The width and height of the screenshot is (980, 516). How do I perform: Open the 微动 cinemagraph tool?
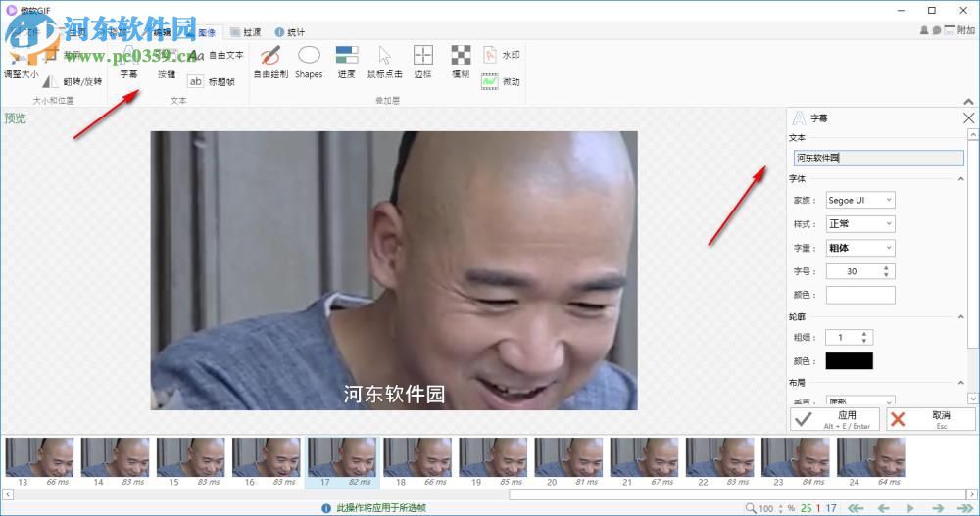[x=501, y=82]
